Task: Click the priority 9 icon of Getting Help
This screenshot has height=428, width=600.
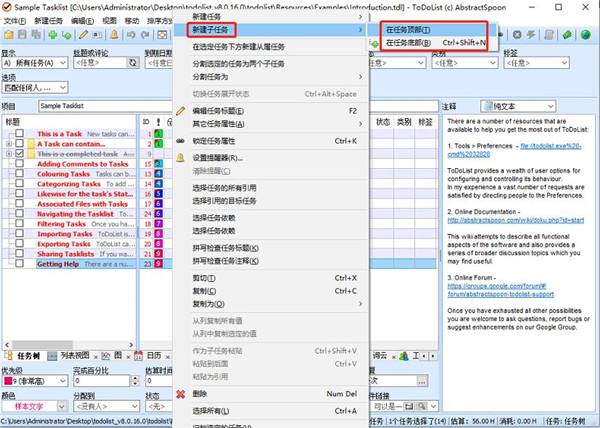Action: click(x=158, y=264)
